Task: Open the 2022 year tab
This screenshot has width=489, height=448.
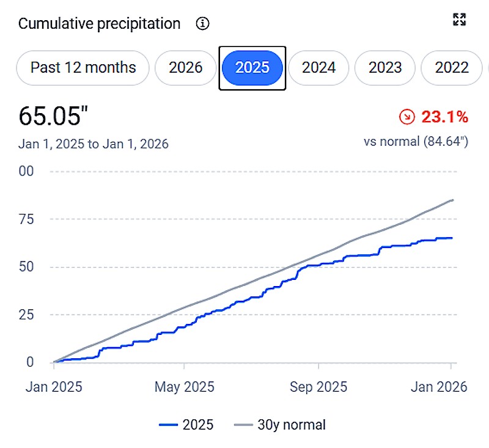Action: point(452,67)
